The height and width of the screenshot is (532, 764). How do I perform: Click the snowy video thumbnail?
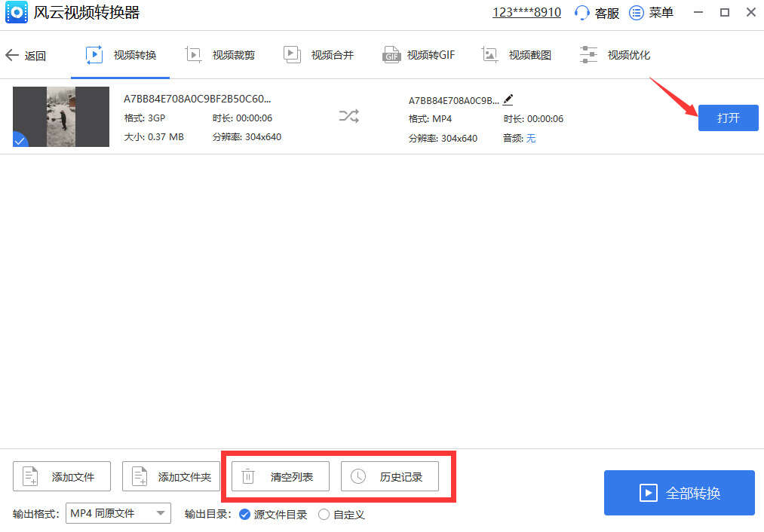[61, 116]
